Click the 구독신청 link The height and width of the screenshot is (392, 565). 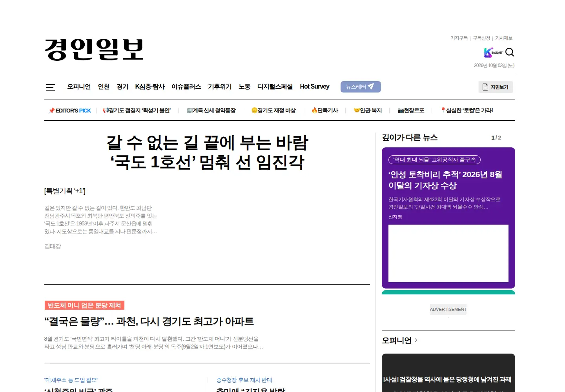[x=481, y=38]
